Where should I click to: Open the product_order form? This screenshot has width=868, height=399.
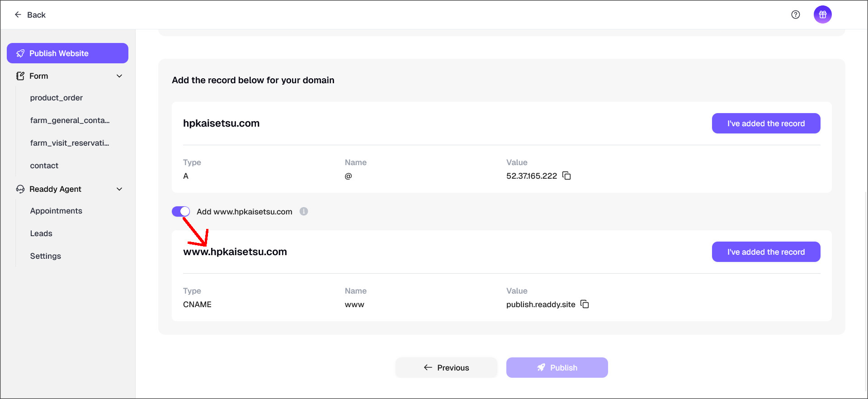pyautogui.click(x=57, y=98)
